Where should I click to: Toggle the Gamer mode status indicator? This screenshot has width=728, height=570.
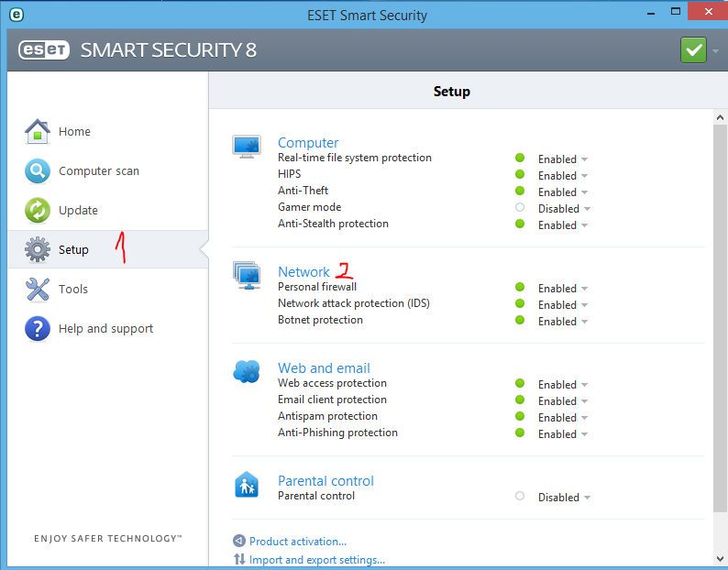point(520,208)
